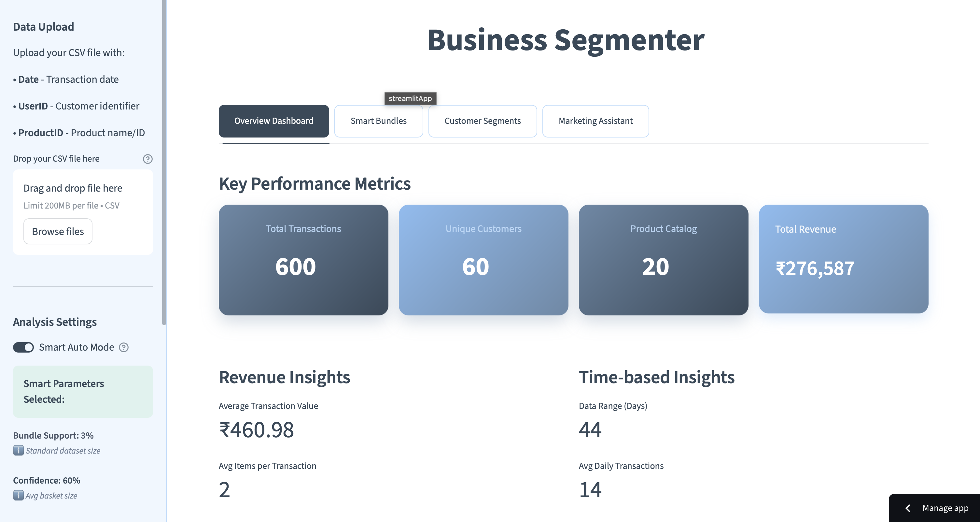Screen dimensions: 980x522
Task: Select the Unique Customers card
Action: tap(483, 260)
